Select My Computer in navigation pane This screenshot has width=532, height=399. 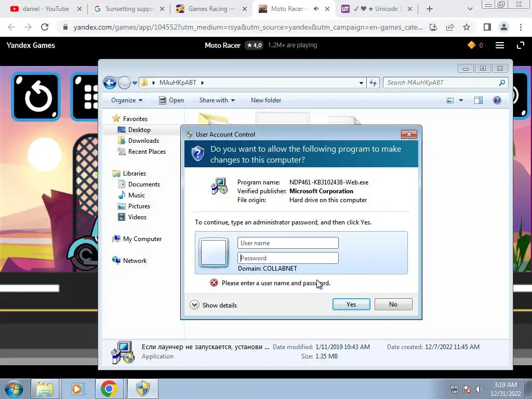tap(142, 239)
